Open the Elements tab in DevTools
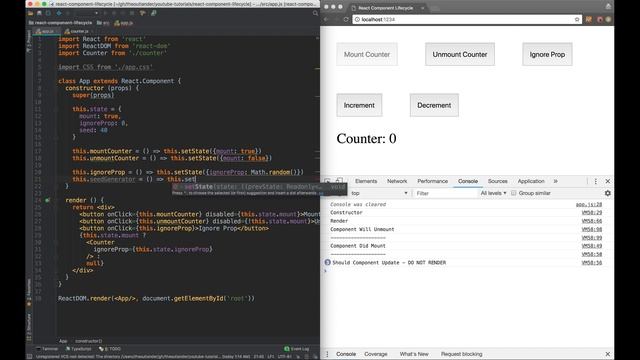The image size is (640, 360). pos(366,181)
